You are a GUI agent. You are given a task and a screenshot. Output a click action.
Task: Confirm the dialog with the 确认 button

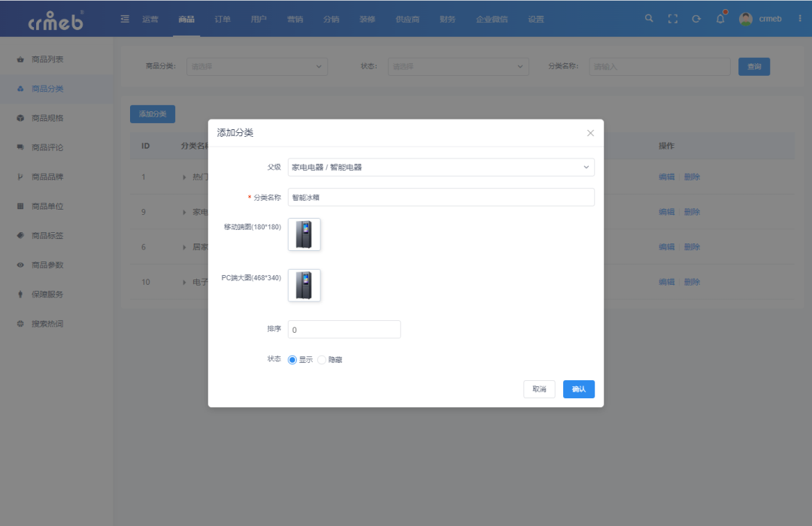tap(578, 388)
